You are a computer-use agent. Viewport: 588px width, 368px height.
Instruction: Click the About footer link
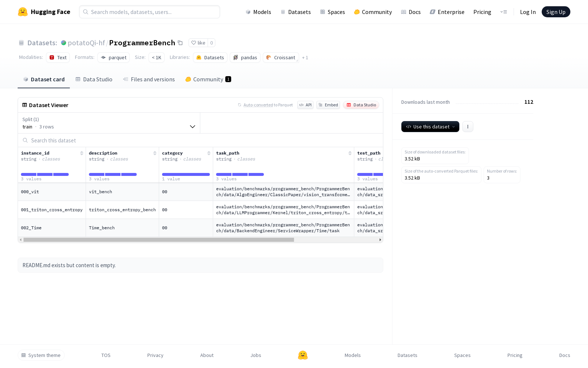[207, 355]
